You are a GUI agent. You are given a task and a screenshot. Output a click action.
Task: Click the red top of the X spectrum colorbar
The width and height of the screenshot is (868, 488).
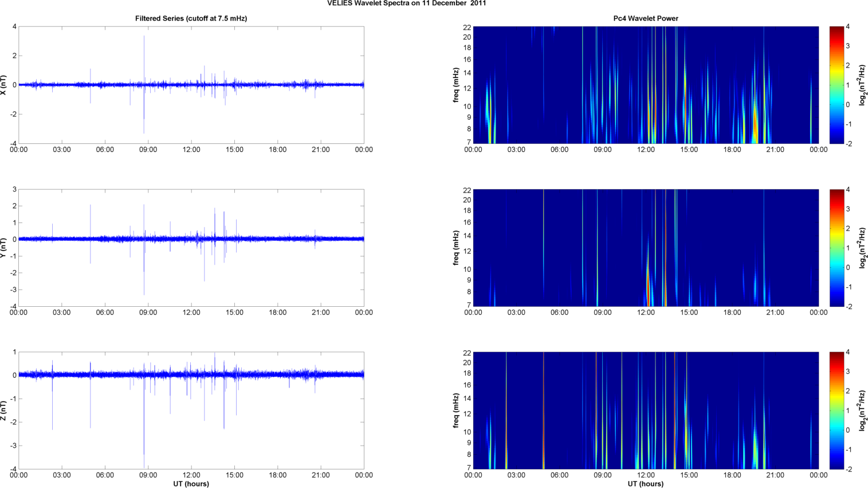pos(836,30)
